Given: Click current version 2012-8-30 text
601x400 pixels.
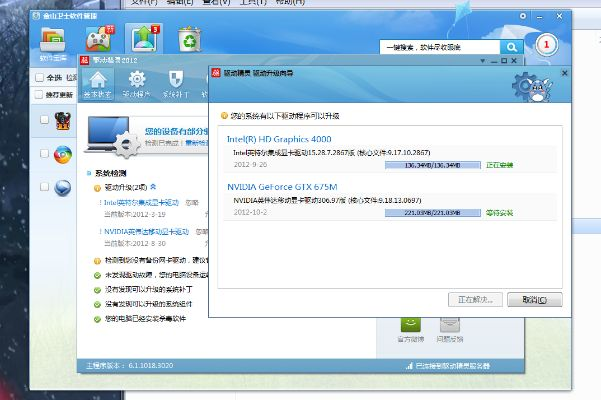Looking at the screenshot, I should (x=135, y=243).
